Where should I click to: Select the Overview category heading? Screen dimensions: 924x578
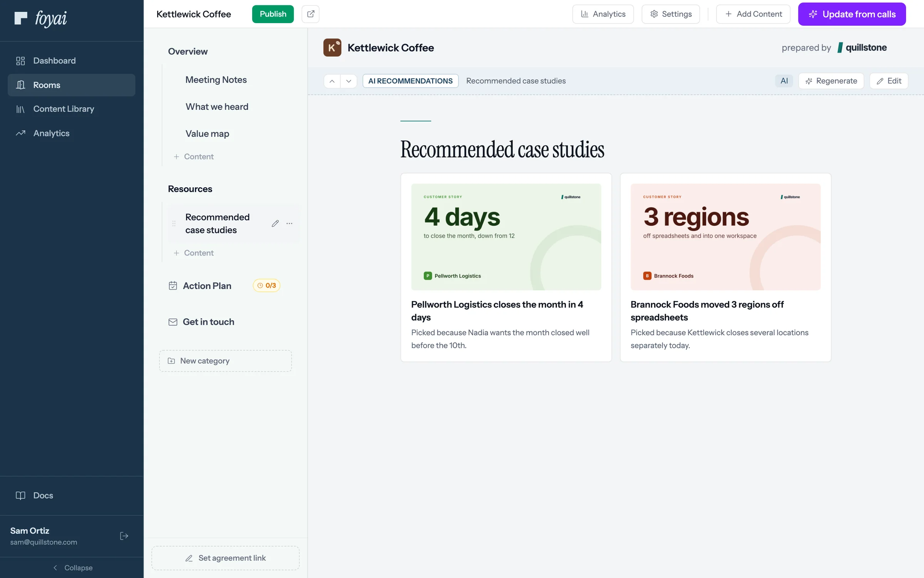(x=187, y=52)
